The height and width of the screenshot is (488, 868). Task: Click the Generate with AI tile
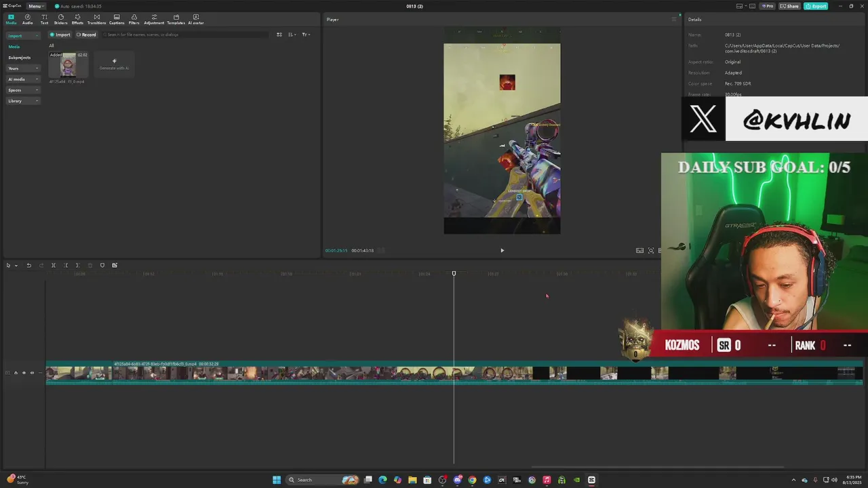pyautogui.click(x=114, y=64)
